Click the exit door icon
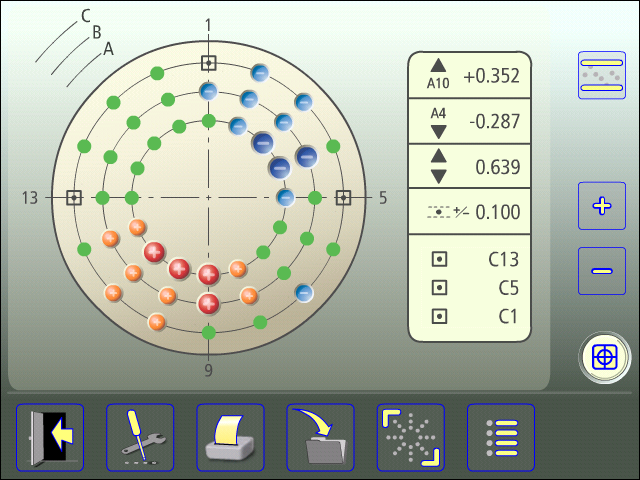Viewport: 640px width, 480px height. [x=50, y=437]
